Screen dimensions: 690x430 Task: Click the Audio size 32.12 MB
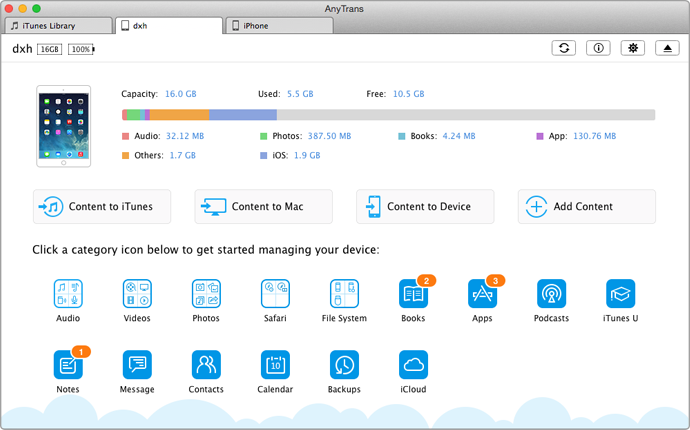(185, 136)
